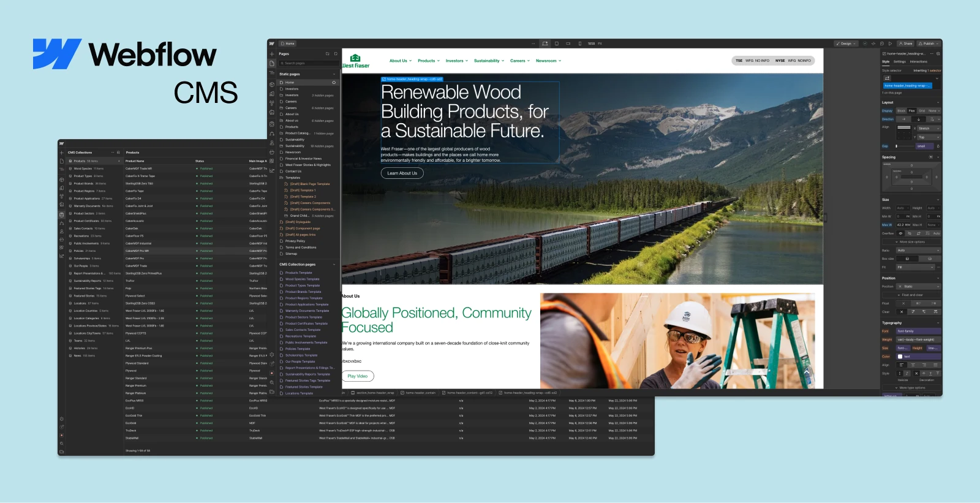
Task: Create a new page
Action: pyautogui.click(x=336, y=54)
